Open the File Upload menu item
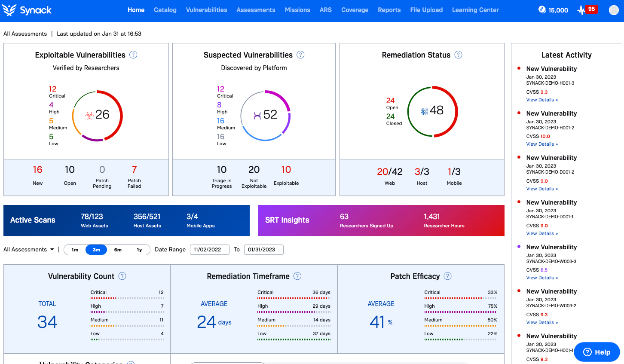The width and height of the screenshot is (624, 364). coord(426,10)
